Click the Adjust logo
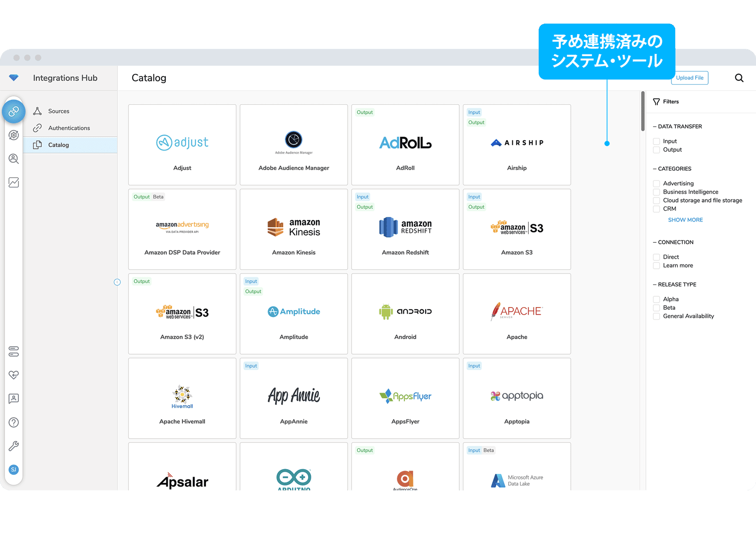The height and width of the screenshot is (556, 756). 182,142
